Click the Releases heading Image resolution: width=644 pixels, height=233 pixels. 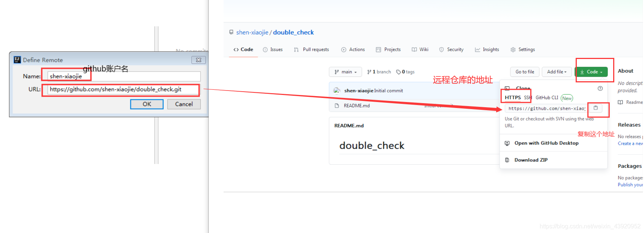[629, 125]
